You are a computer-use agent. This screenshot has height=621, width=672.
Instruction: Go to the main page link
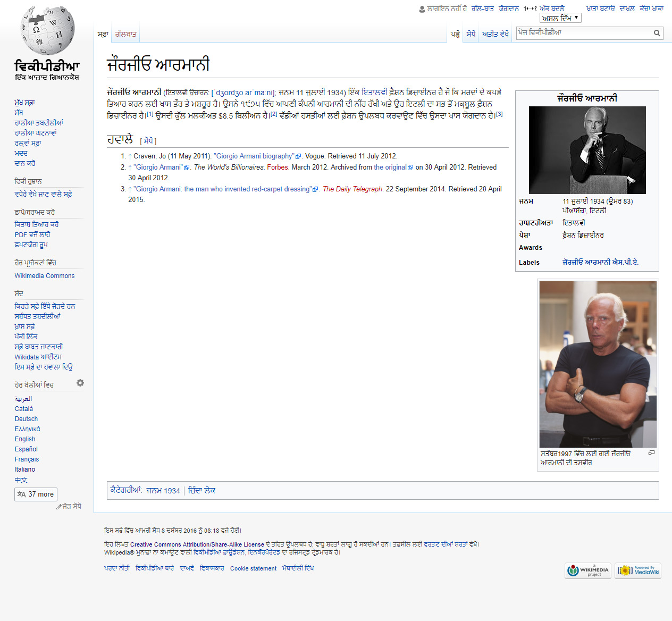point(24,103)
